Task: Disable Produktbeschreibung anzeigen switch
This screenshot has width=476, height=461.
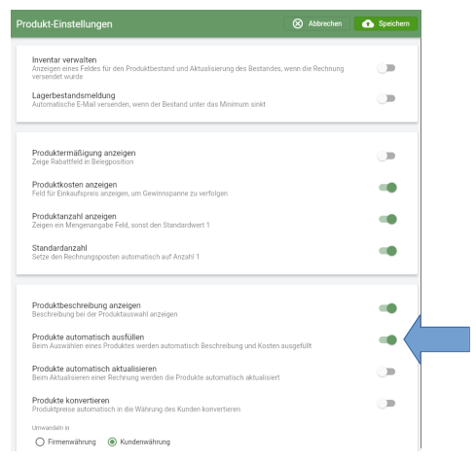Action: click(387, 308)
